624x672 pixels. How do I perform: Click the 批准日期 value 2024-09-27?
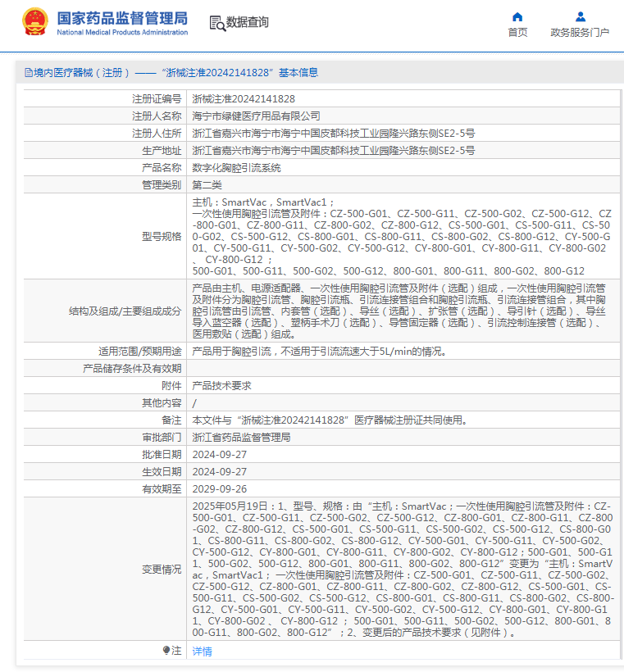tap(220, 454)
